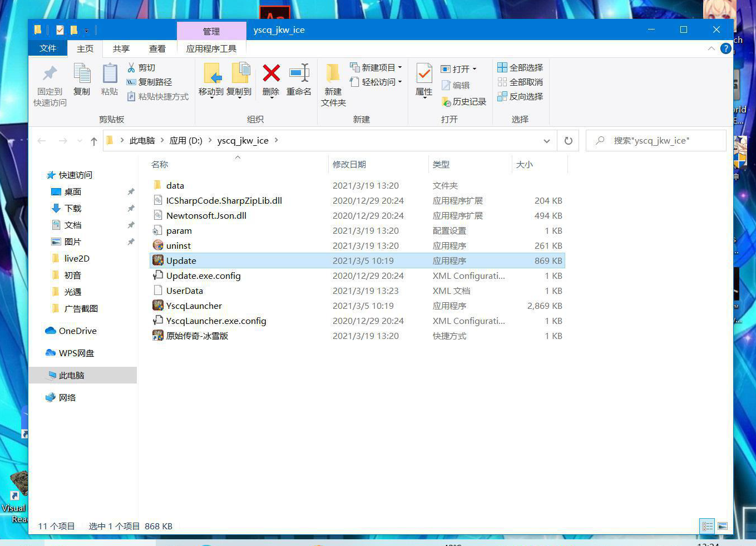The width and height of the screenshot is (756, 546).
Task: Click the New Folder icon
Action: click(x=333, y=74)
